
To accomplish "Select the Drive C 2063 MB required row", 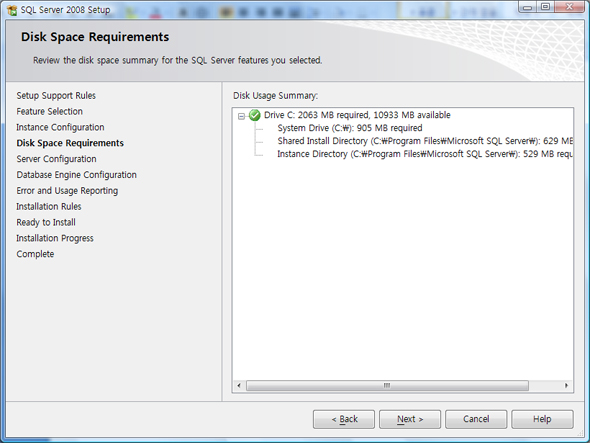I will [357, 115].
